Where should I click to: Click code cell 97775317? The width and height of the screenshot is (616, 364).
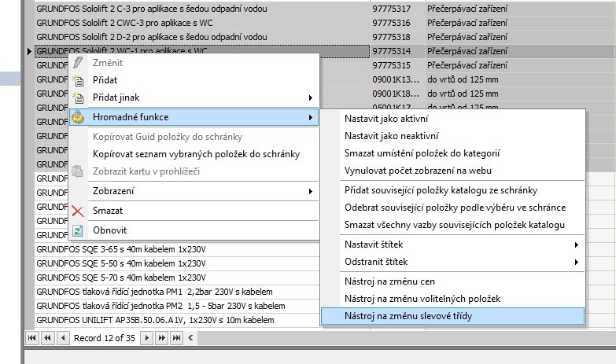click(397, 9)
